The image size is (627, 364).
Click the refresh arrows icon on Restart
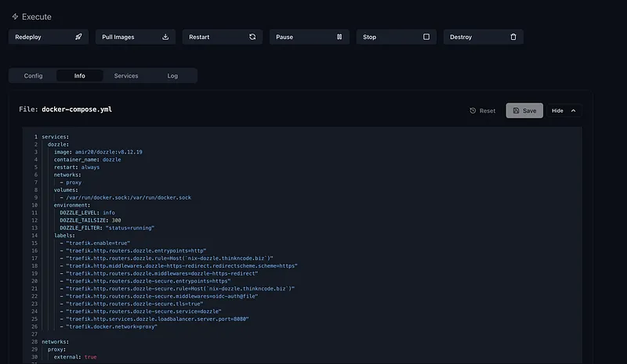tap(252, 37)
